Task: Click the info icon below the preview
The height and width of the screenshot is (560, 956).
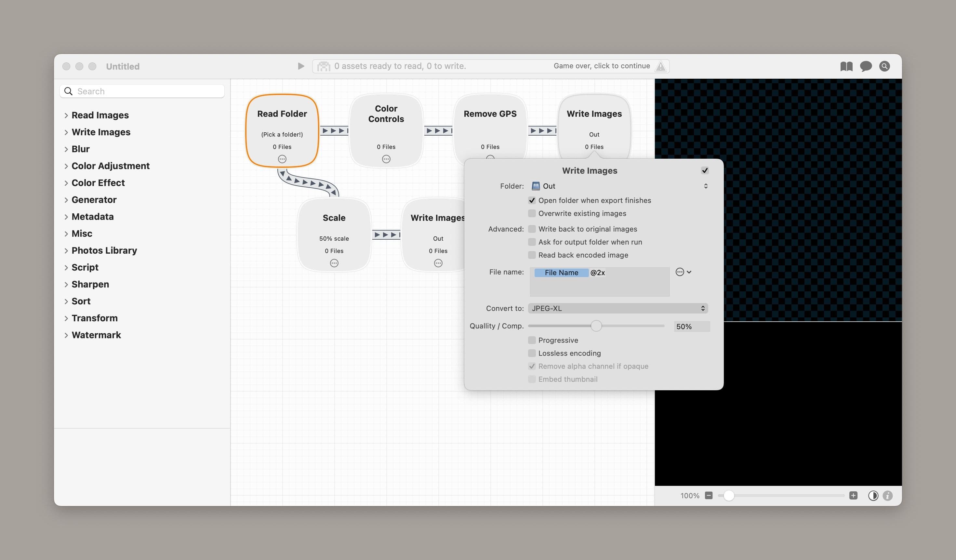Action: (x=887, y=496)
